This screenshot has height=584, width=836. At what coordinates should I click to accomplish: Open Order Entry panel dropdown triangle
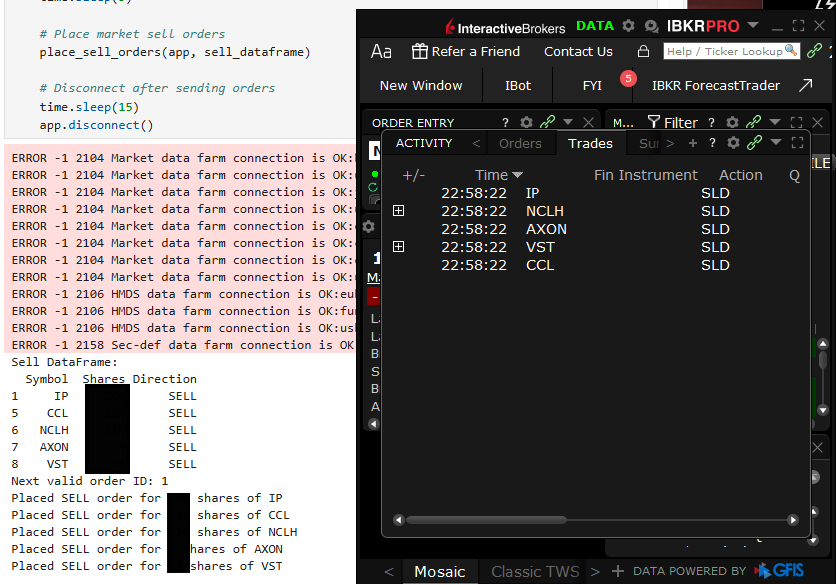point(568,122)
